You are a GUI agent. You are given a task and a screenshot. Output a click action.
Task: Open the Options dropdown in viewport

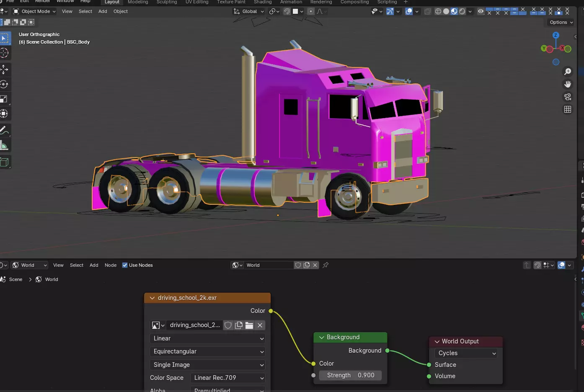coord(561,22)
